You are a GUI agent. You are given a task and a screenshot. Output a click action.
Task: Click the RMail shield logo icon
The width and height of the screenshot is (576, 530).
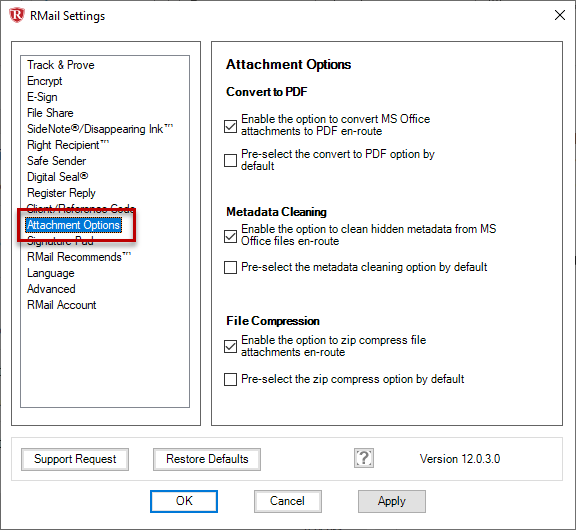click(17, 15)
